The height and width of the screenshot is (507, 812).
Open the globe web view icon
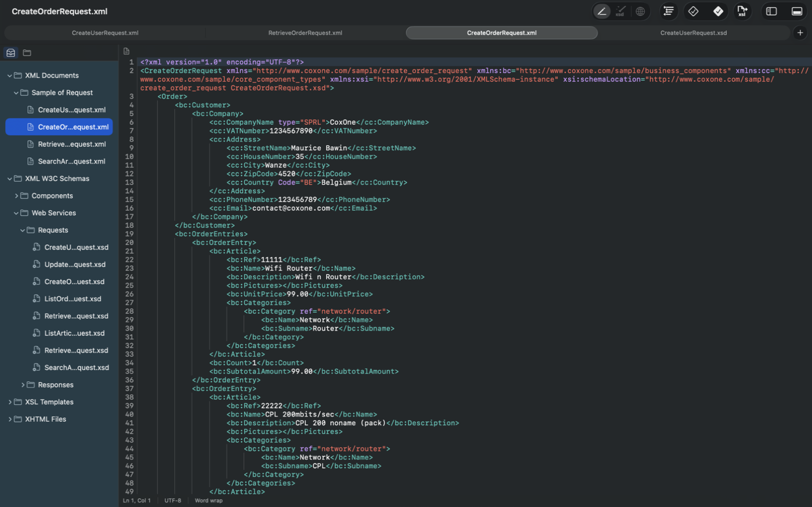coord(640,11)
